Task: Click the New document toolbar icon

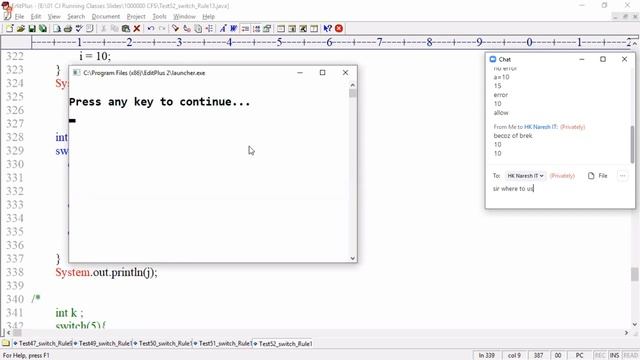Action: [9, 29]
